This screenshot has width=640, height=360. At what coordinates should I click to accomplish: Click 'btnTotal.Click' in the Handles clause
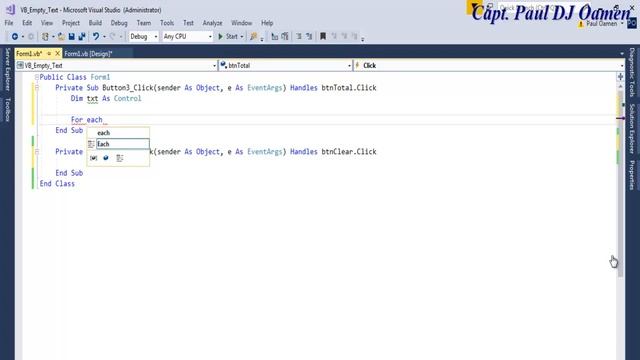pos(349,88)
